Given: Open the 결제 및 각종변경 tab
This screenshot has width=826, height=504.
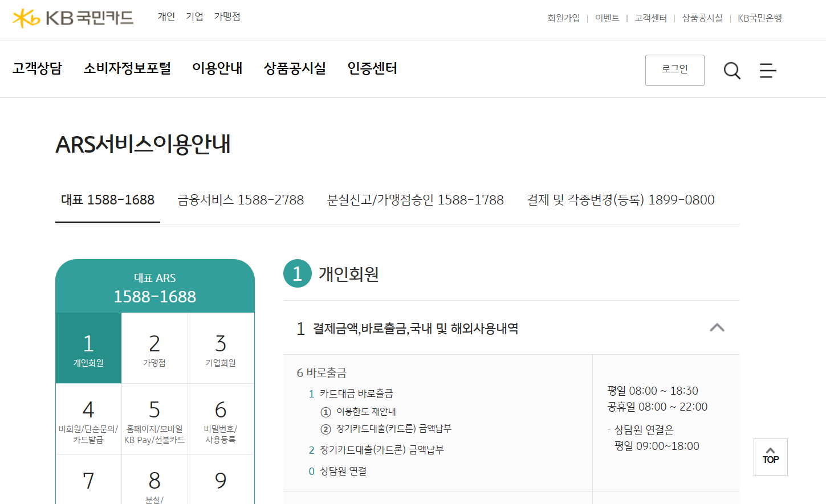Looking at the screenshot, I should click(621, 200).
